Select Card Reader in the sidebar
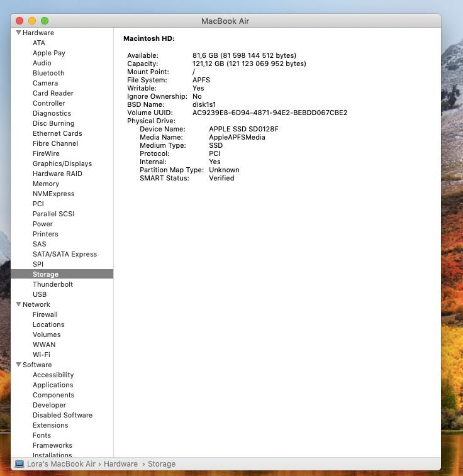The image size is (463, 476). click(x=53, y=93)
